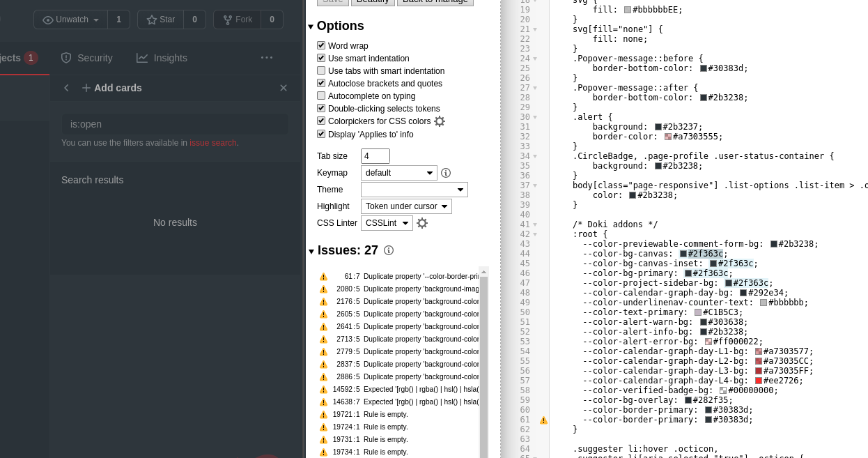The width and height of the screenshot is (868, 458).
Task: Disable the Word wrap checkbox
Action: click(x=321, y=45)
